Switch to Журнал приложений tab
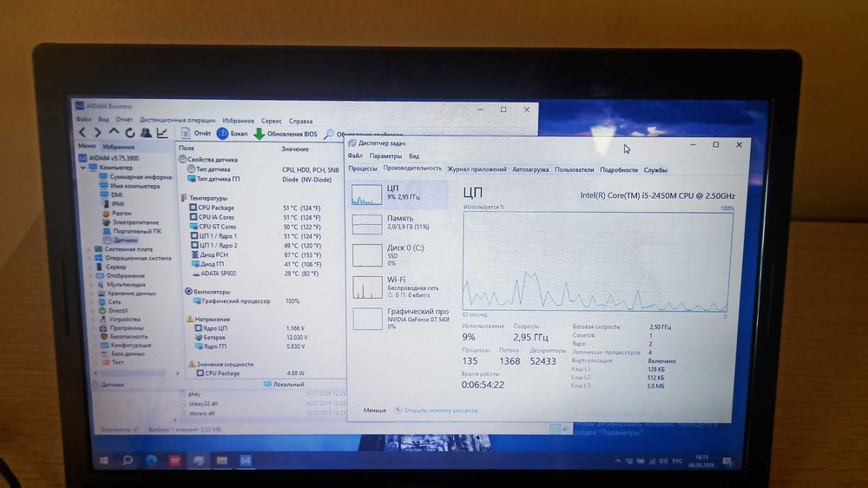The height and width of the screenshot is (488, 868). [477, 169]
